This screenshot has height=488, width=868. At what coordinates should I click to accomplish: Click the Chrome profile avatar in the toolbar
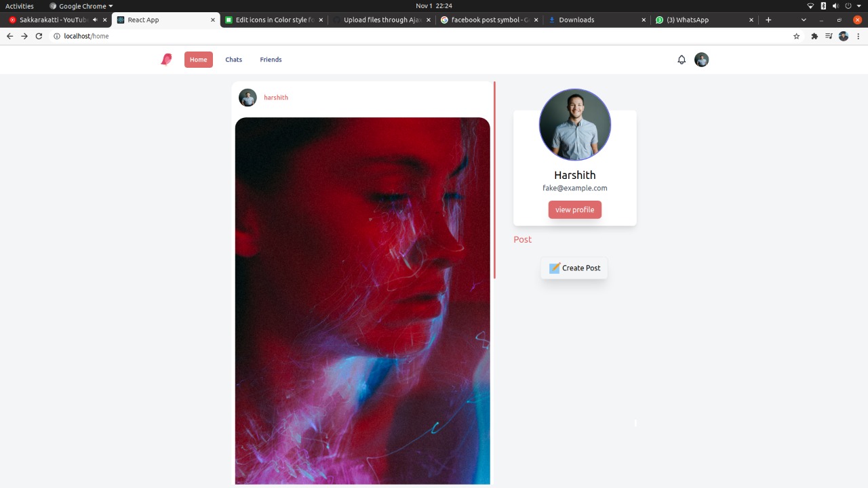point(844,36)
